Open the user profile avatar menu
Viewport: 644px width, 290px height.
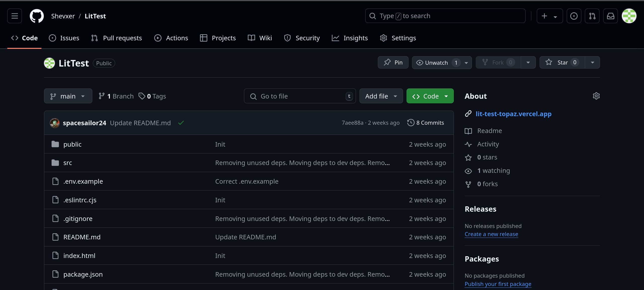click(629, 16)
